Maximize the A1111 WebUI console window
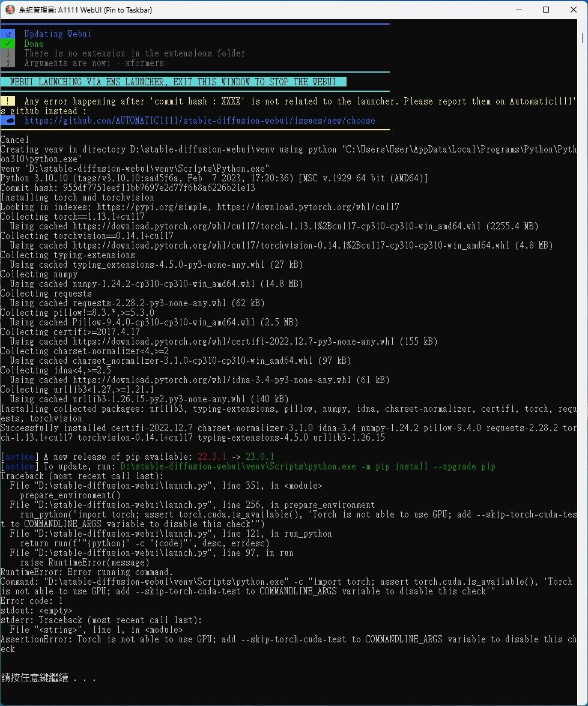 [x=546, y=10]
